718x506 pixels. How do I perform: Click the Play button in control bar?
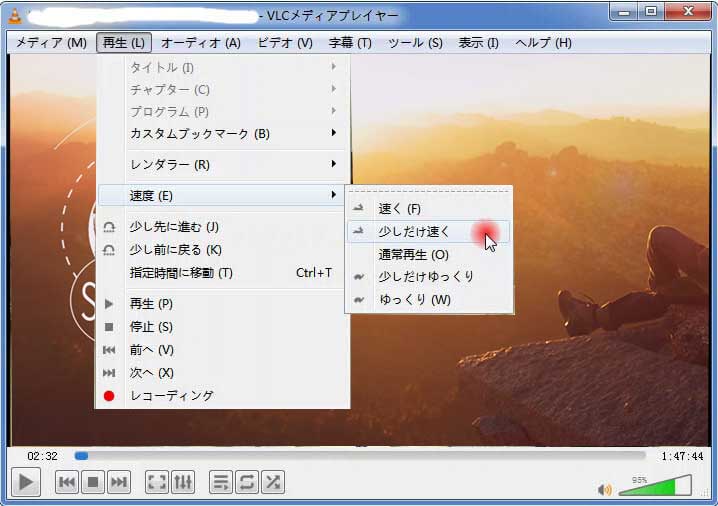(26, 482)
